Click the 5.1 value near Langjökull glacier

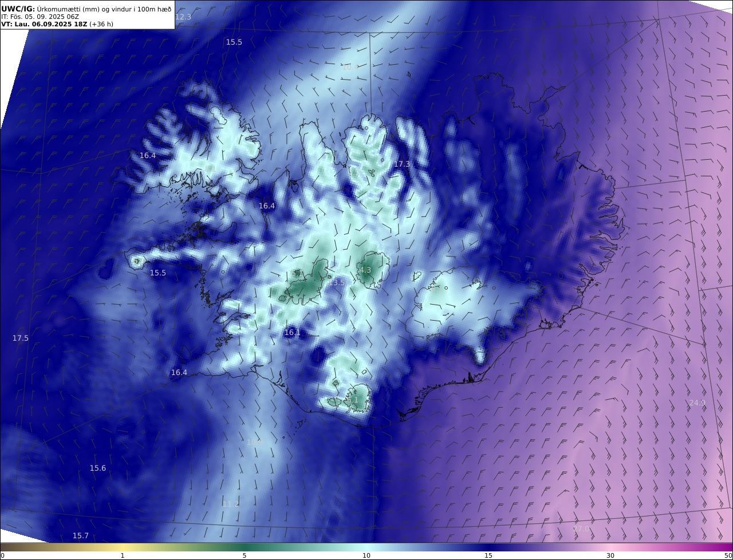(x=298, y=274)
